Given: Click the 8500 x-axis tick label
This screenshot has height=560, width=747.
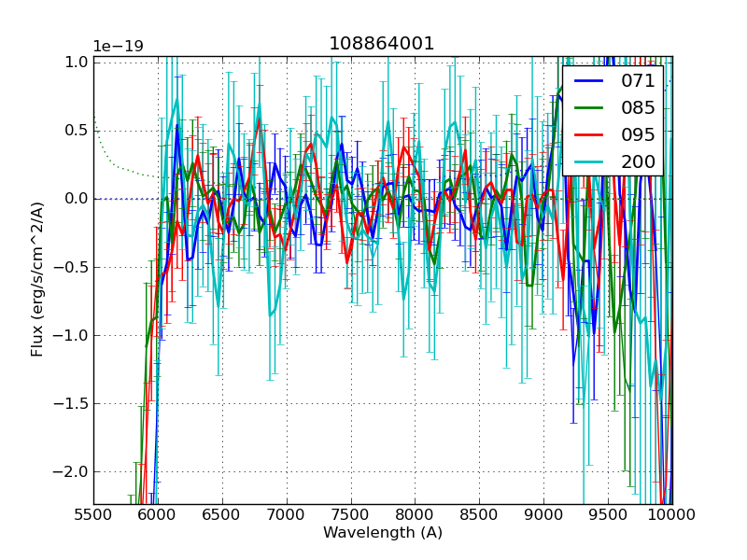Looking at the screenshot, I should pos(479,514).
